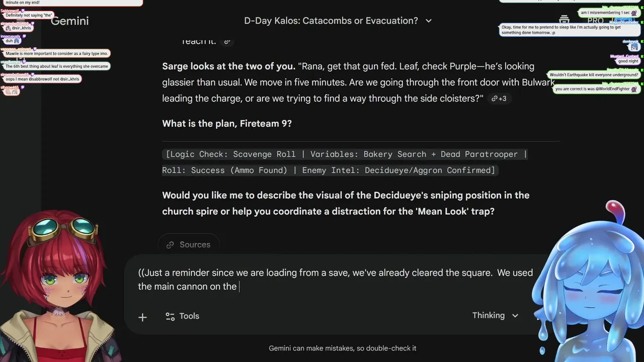The image size is (644, 362).
Task: Click the Logic Check code block
Action: (x=345, y=162)
